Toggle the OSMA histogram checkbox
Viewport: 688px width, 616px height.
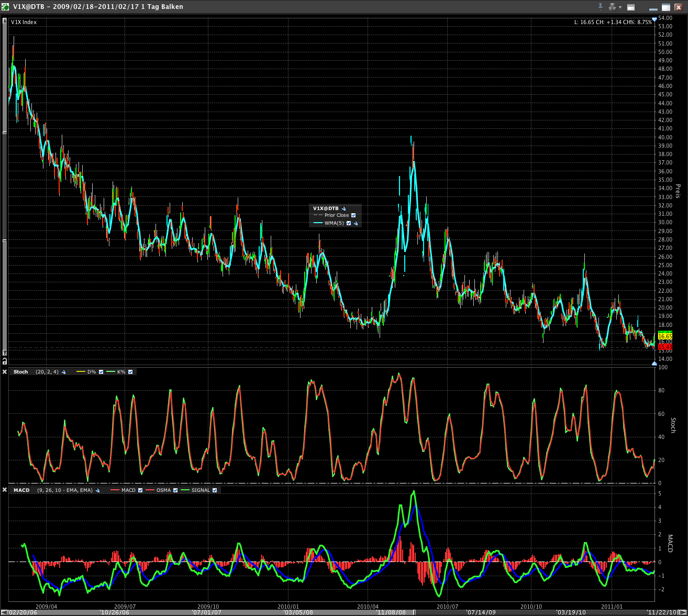175,490
